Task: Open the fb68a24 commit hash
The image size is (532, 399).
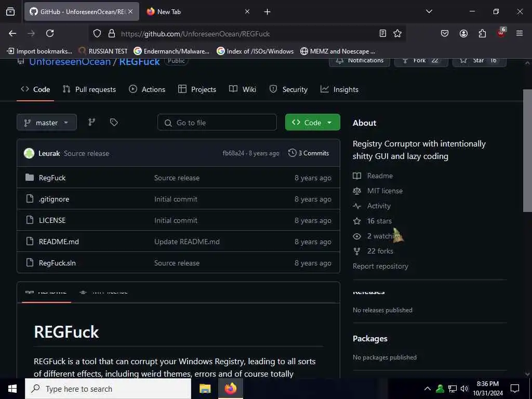Action: pyautogui.click(x=233, y=153)
